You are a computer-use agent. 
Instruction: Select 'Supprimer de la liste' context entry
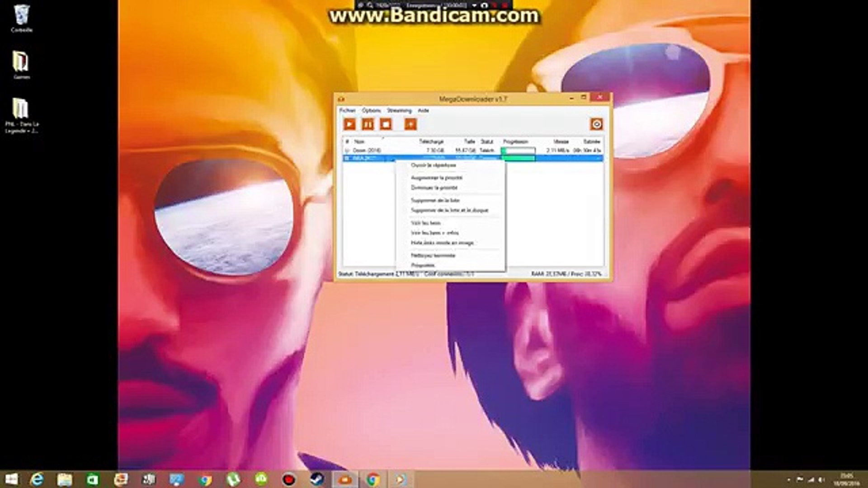pos(435,200)
